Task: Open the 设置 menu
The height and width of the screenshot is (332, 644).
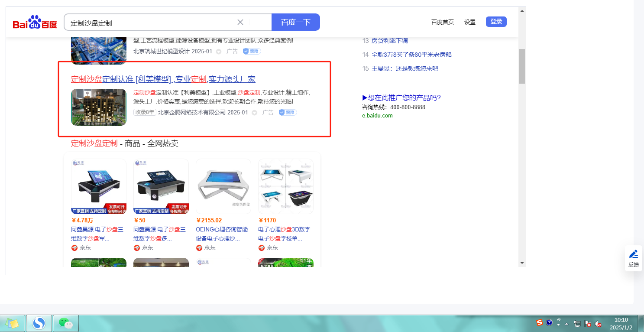Action: click(x=470, y=22)
